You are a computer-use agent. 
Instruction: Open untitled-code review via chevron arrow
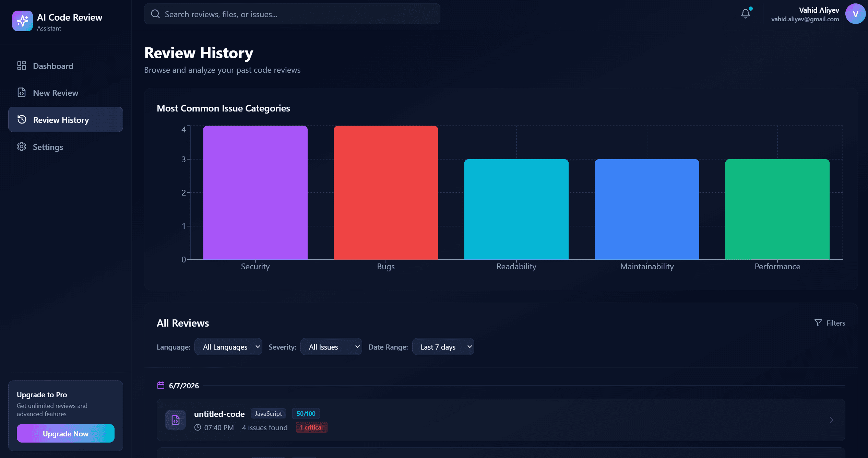coord(831,420)
